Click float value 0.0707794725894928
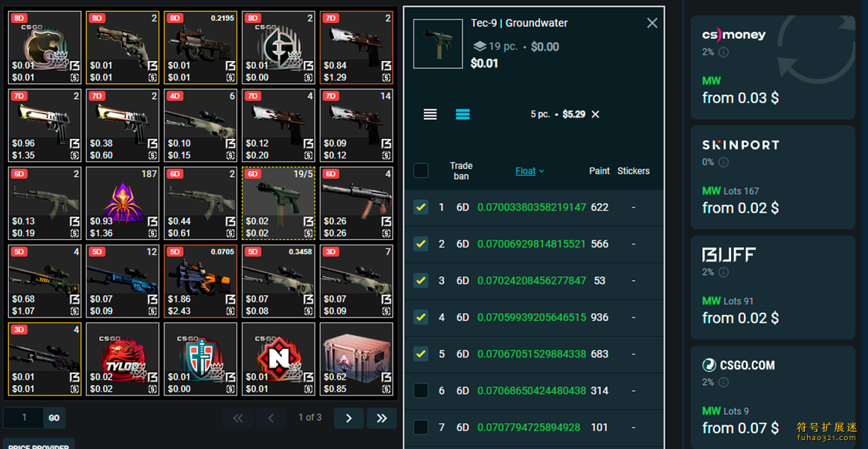Viewport: 868px width, 449px height. pos(529,427)
